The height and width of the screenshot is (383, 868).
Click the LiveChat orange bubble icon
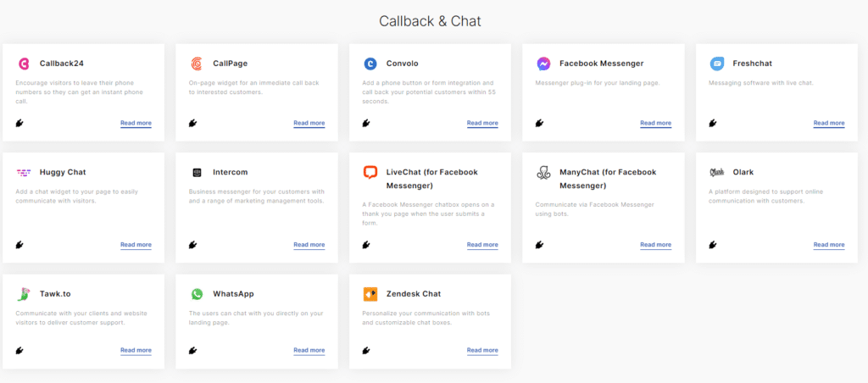(370, 172)
